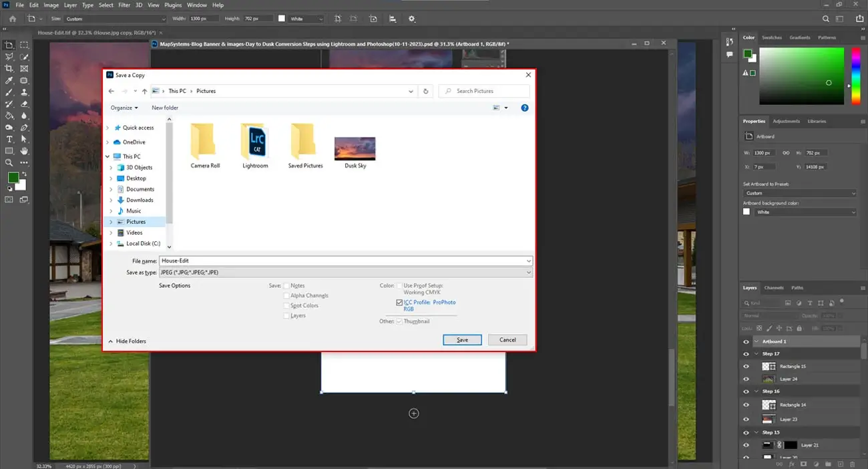Open the Set Artboard to Preset dropdown

coord(799,193)
